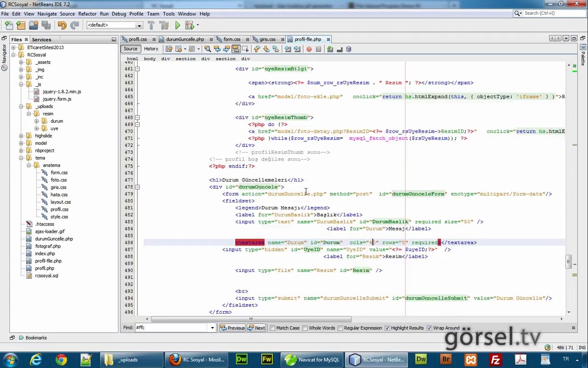Click Shift Line Left icon

[x=288, y=49]
